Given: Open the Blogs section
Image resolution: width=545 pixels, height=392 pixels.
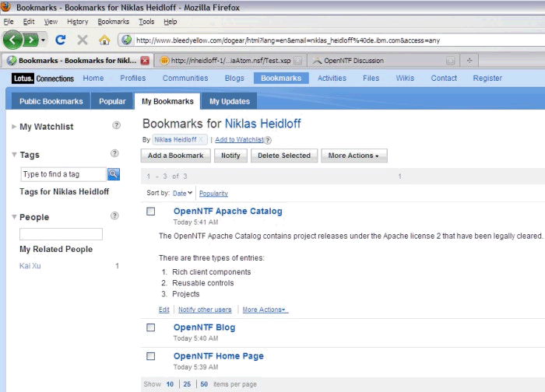Looking at the screenshot, I should 234,78.
